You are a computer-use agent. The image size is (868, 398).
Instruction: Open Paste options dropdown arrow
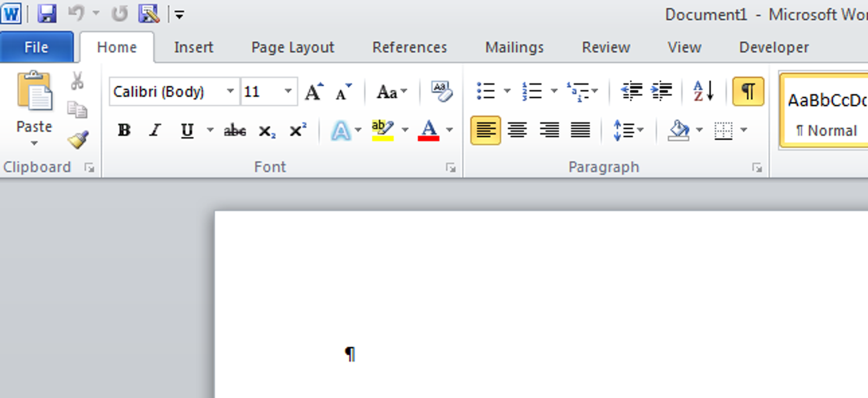pos(34,143)
